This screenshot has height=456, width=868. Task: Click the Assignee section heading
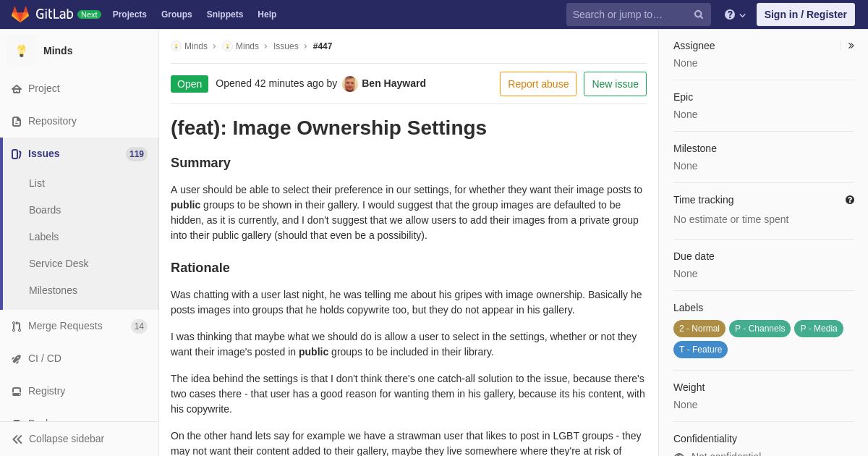click(694, 46)
